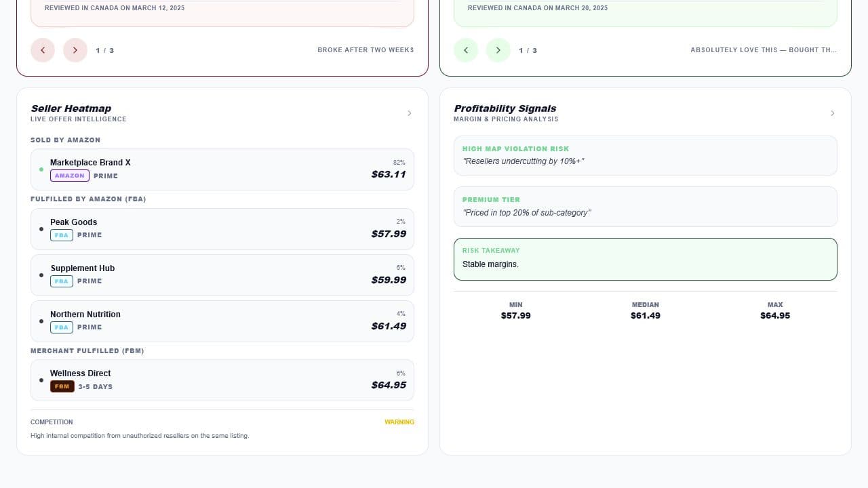Go to next negative review
The height and width of the screenshot is (488, 868).
coord(75,50)
